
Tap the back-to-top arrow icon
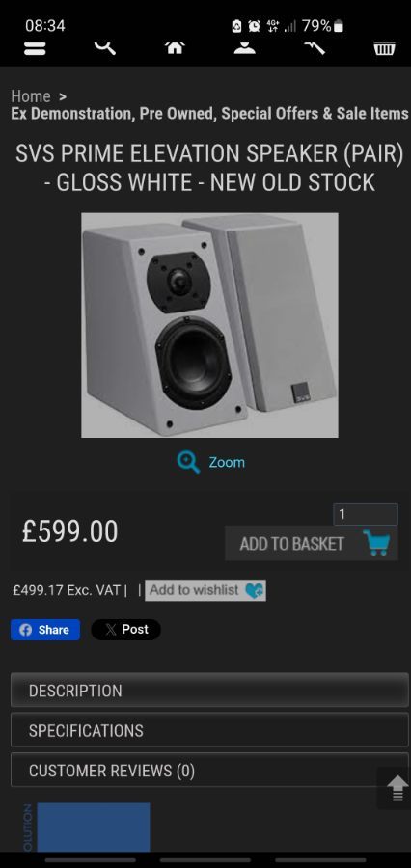[x=397, y=788]
